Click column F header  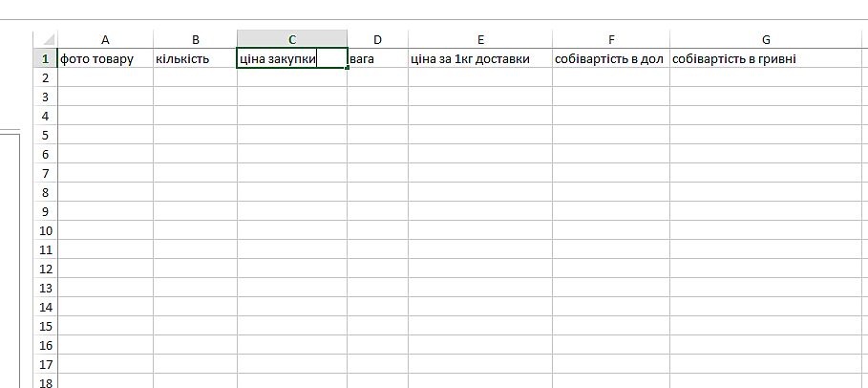point(610,39)
